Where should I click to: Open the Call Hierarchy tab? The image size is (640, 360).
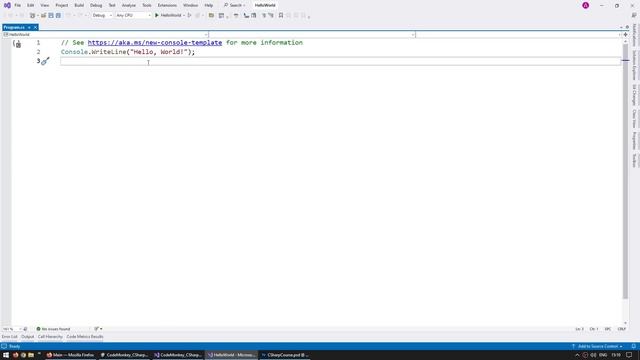(50, 337)
